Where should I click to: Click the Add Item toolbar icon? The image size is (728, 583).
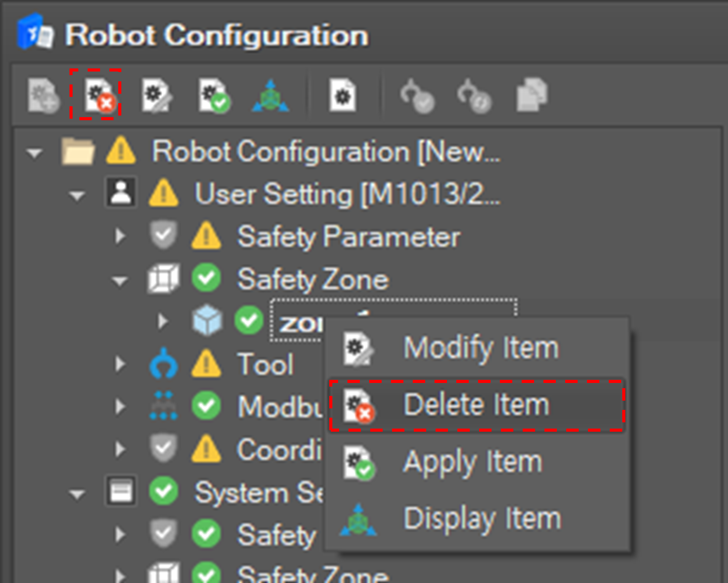(x=43, y=95)
